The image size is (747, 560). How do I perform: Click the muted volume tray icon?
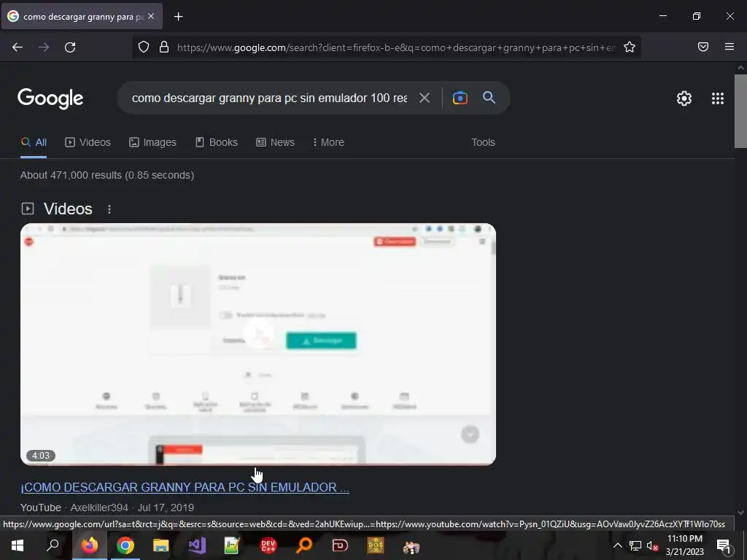tap(652, 545)
